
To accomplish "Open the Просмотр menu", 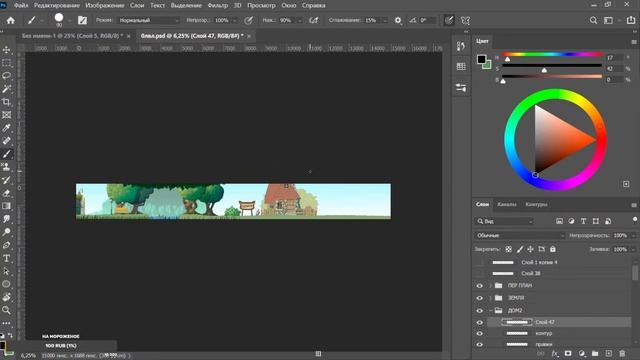I will coord(261,5).
